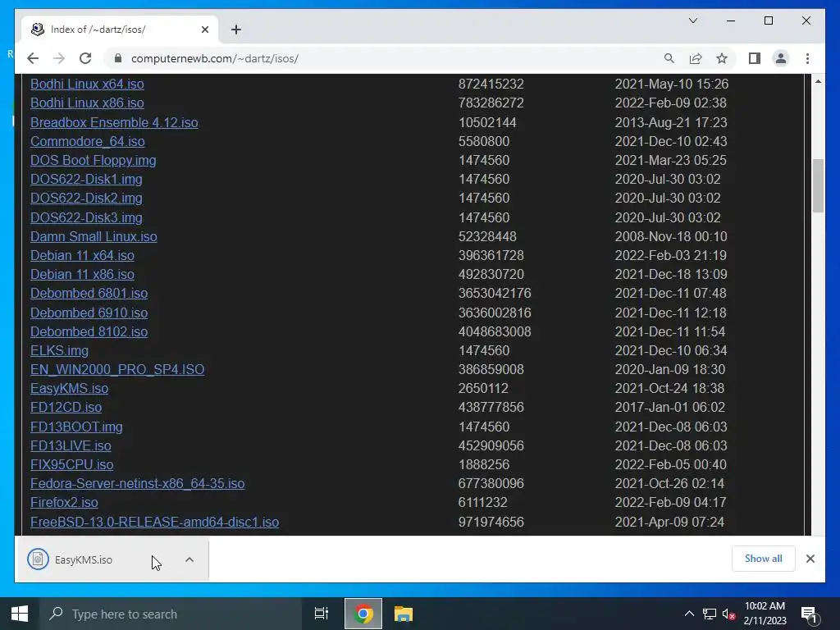
Task: Open the Bodhi Linux x86.iso link
Action: point(87,103)
